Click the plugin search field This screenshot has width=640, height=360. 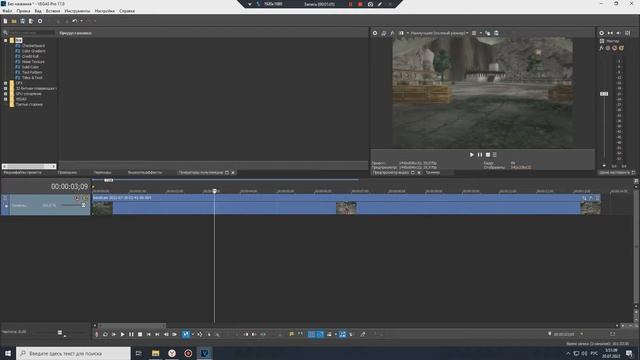coord(31,33)
